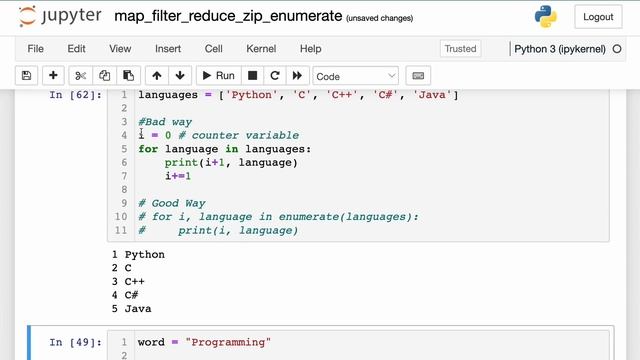Click the output line '4 C#'
Screen dimensions: 640x360
[x=125, y=295]
